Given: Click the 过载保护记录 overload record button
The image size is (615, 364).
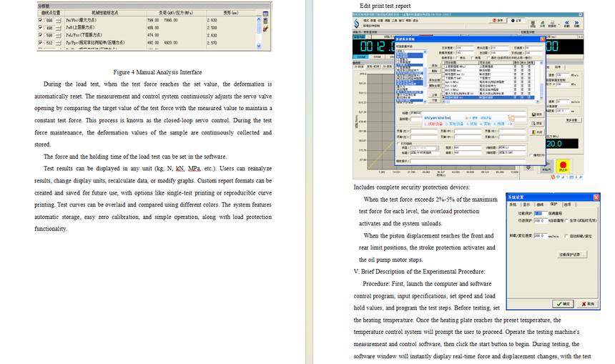Looking at the screenshot, I should click(572, 255).
